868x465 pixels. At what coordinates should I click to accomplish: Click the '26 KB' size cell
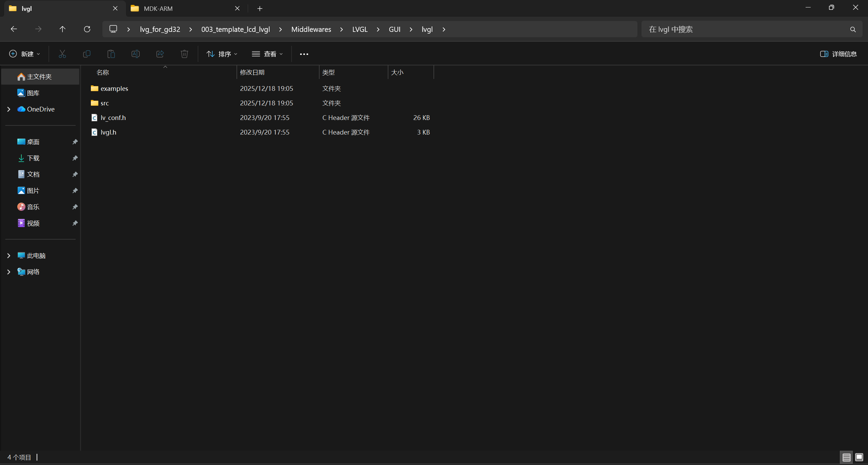pyautogui.click(x=421, y=118)
